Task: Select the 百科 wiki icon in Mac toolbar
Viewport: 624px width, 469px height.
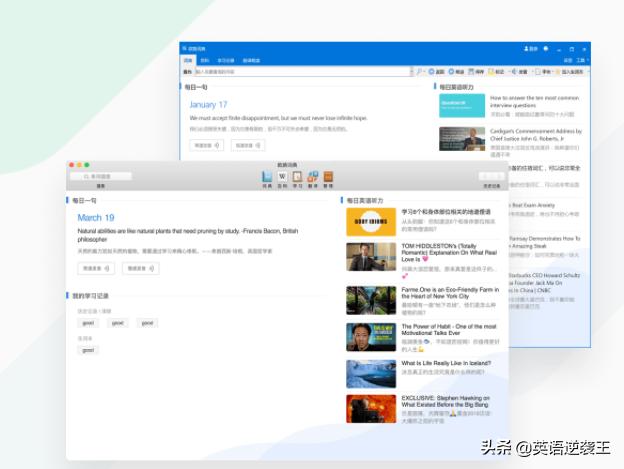Action: pyautogui.click(x=282, y=178)
